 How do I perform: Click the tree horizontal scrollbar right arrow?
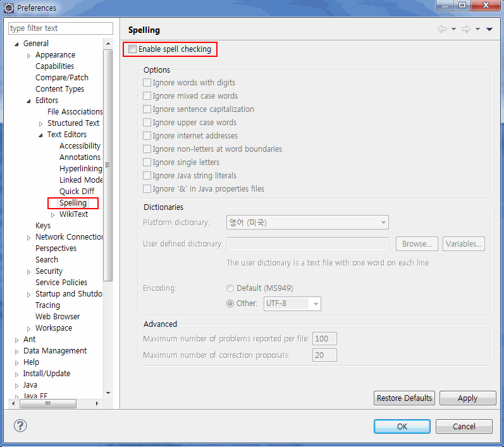click(x=97, y=403)
